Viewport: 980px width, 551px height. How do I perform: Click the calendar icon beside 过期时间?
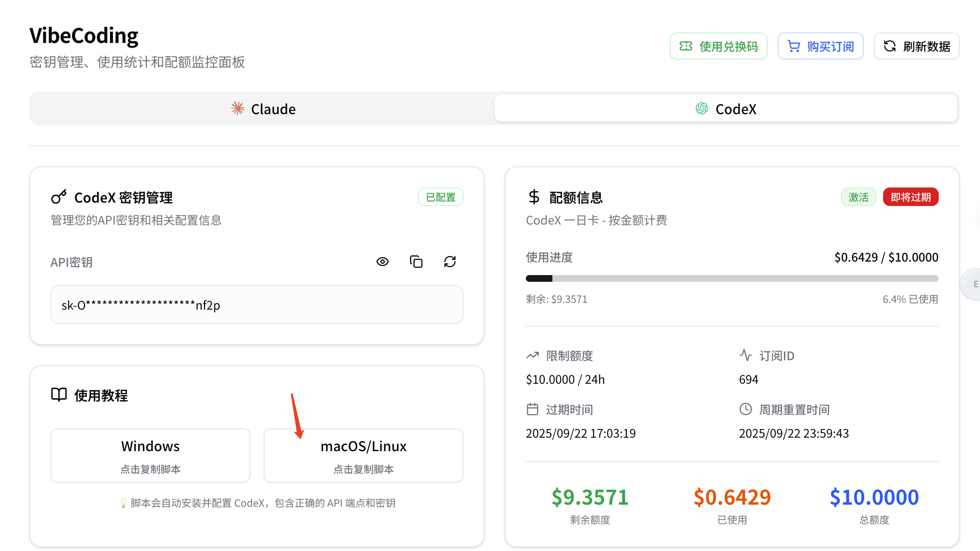[533, 409]
